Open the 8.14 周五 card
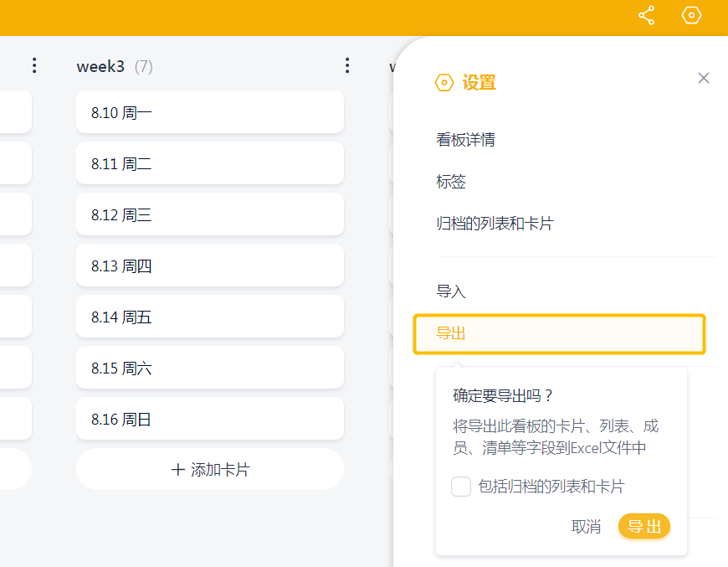This screenshot has height=567, width=728. 210,317
